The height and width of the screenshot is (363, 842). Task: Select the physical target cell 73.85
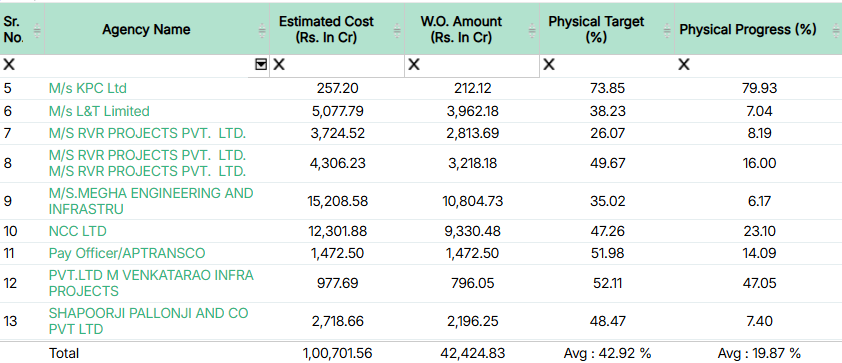click(607, 88)
